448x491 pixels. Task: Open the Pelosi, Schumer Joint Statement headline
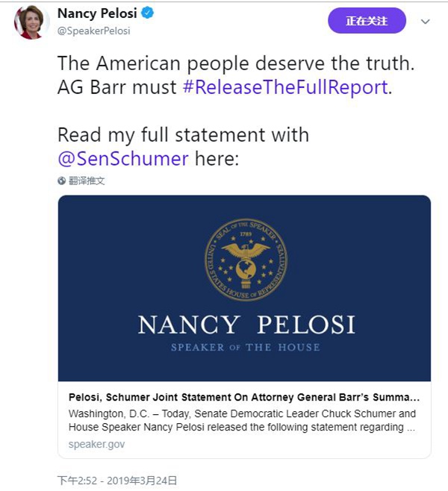click(x=244, y=397)
